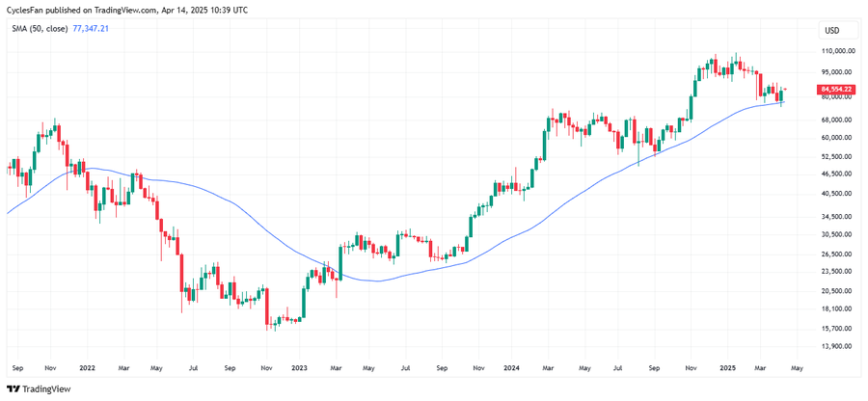Select the 2022 label on time axis

(x=87, y=368)
